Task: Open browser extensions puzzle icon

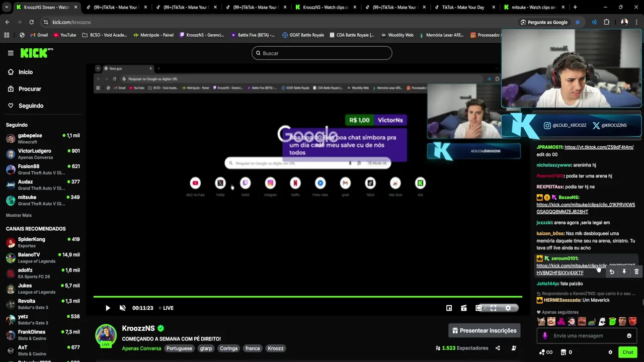Action: 606,22
